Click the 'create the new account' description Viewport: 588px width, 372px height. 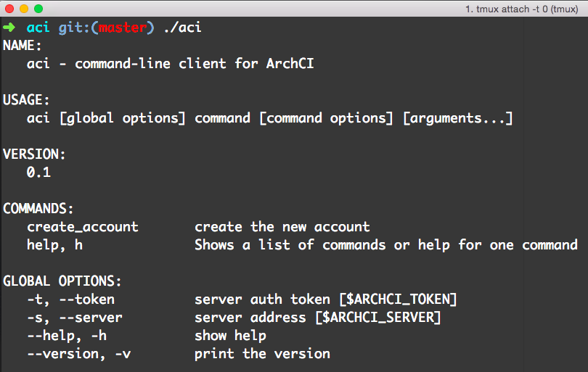pos(282,227)
